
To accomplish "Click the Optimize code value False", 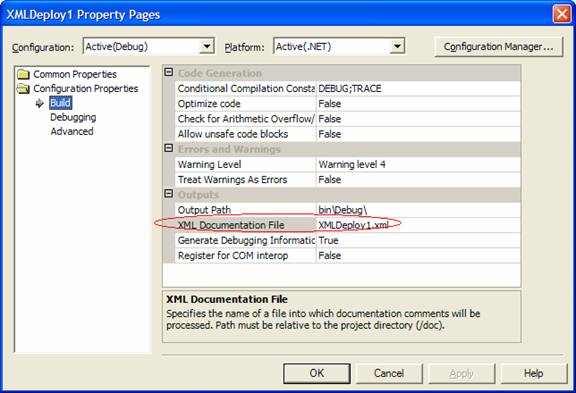I will coord(418,104).
